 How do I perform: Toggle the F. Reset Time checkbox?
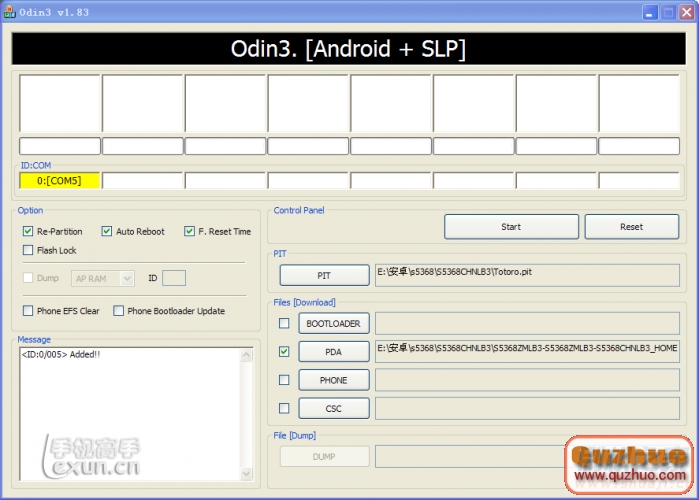189,231
